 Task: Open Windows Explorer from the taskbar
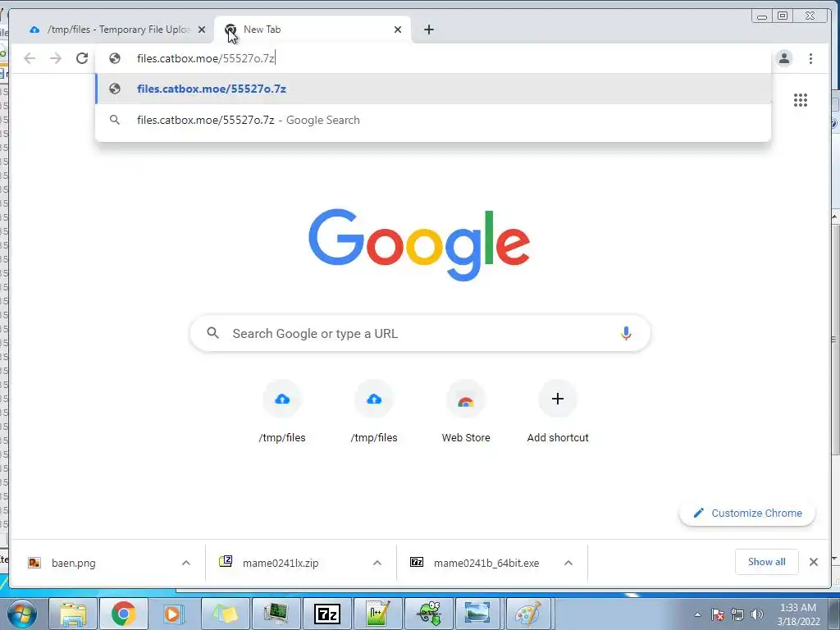73,614
